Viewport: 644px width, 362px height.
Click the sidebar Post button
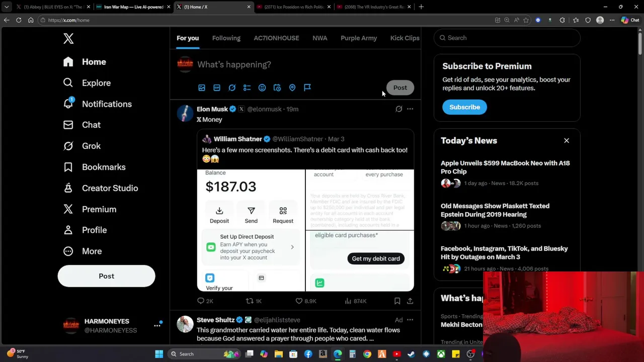[106, 276]
